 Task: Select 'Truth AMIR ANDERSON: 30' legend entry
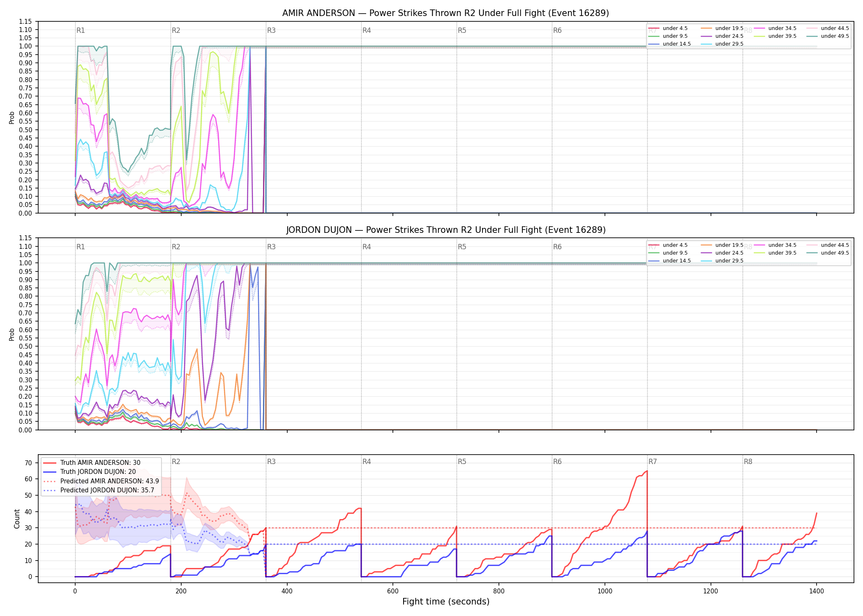100,463
